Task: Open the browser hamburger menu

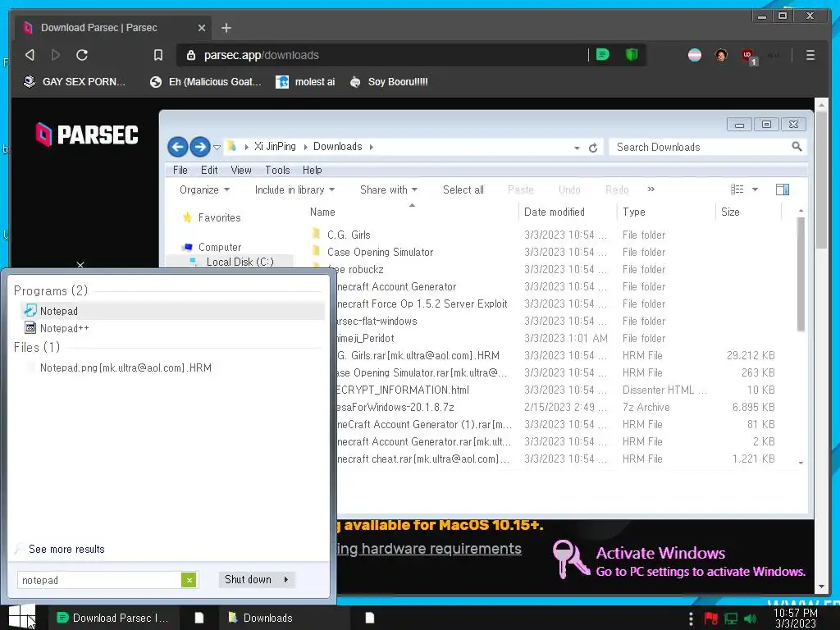Action: pos(810,55)
